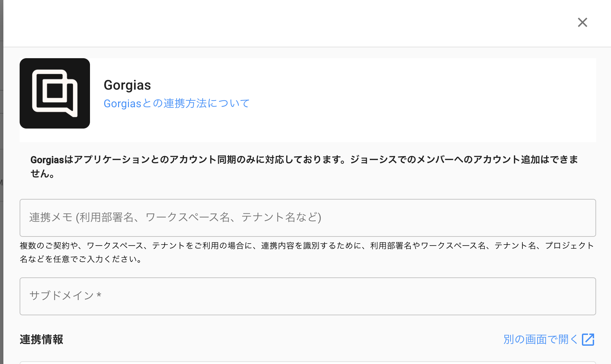Click the 連携情報 section heading
The image size is (611, 364).
41,339
